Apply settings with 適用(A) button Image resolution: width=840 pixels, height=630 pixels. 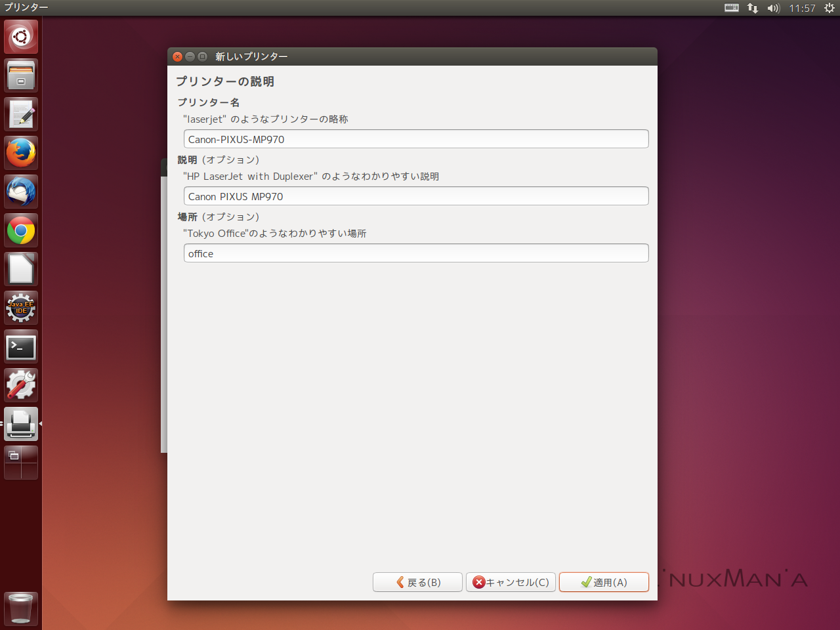click(x=604, y=582)
